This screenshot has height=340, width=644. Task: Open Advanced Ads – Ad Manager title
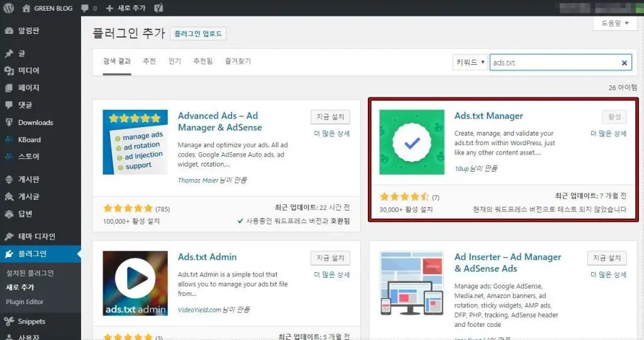219,121
